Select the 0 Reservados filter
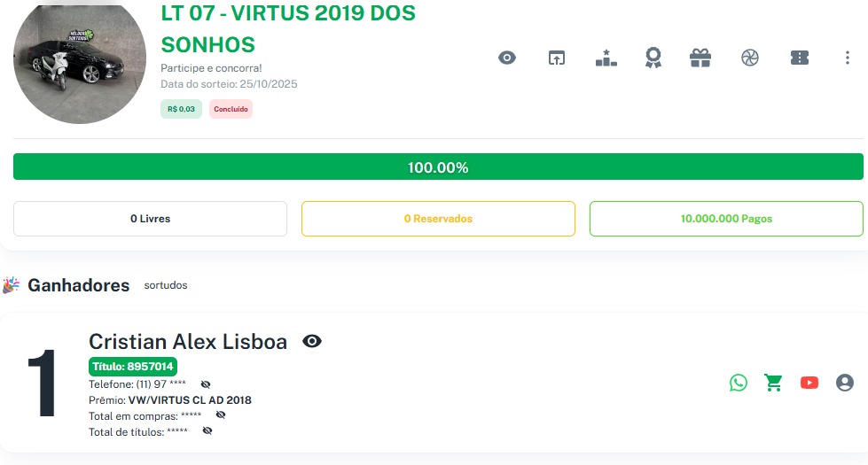 [x=438, y=219]
